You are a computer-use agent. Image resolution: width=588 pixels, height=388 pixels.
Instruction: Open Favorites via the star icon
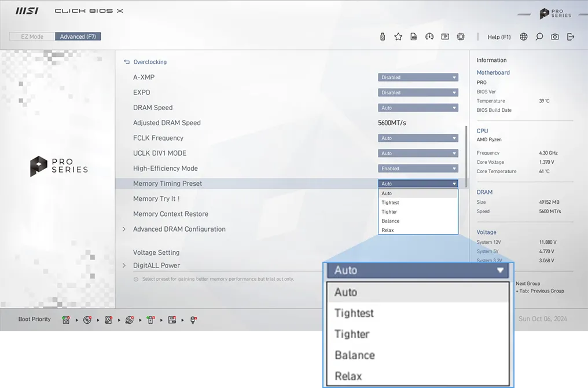point(398,37)
